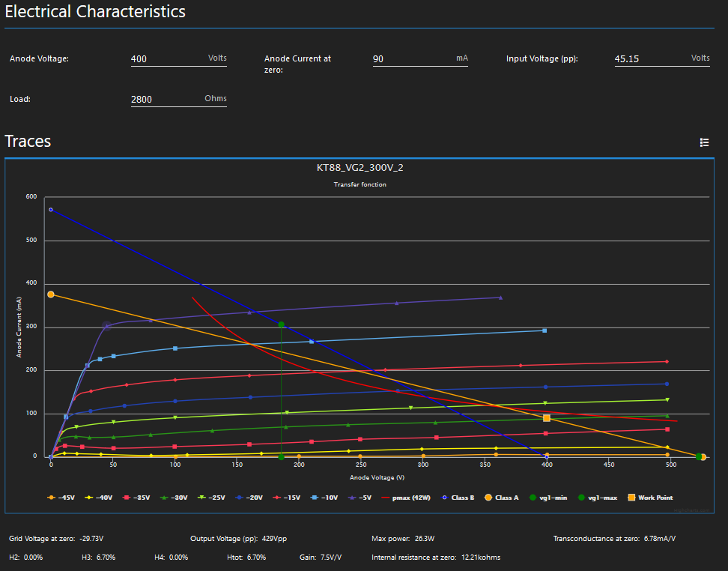Screen dimensions: 728x571
Task: Click the highlighted -5V curve knee point
Action: (106, 326)
